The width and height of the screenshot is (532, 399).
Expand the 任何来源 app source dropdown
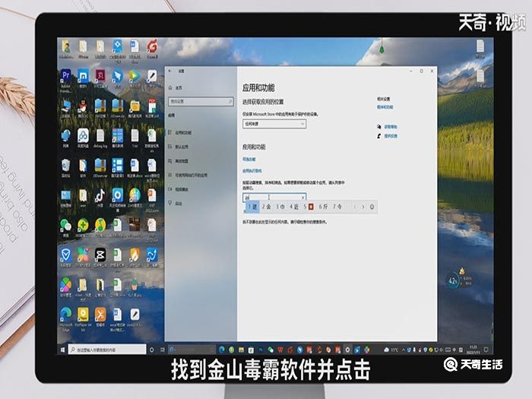tap(274, 124)
